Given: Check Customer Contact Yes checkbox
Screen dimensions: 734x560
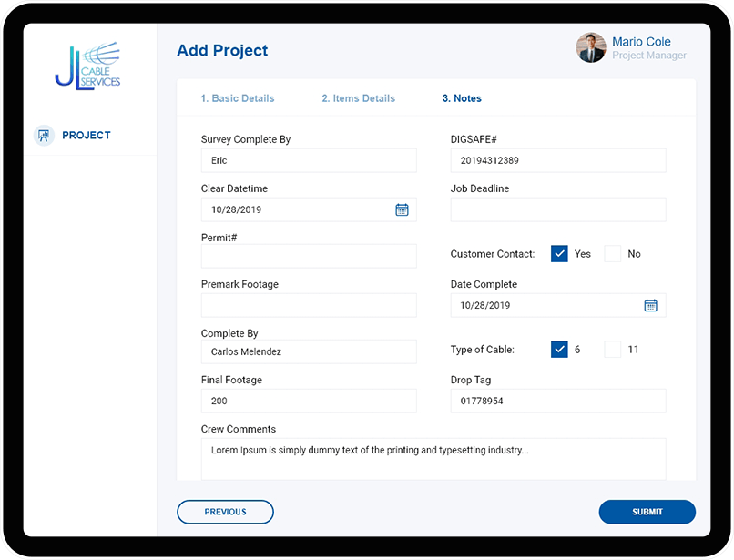Looking at the screenshot, I should point(559,254).
